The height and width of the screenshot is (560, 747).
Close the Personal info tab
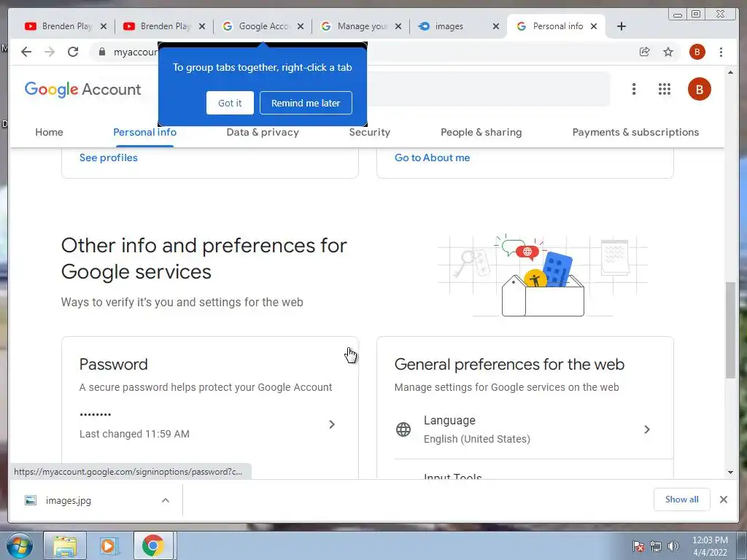[594, 26]
